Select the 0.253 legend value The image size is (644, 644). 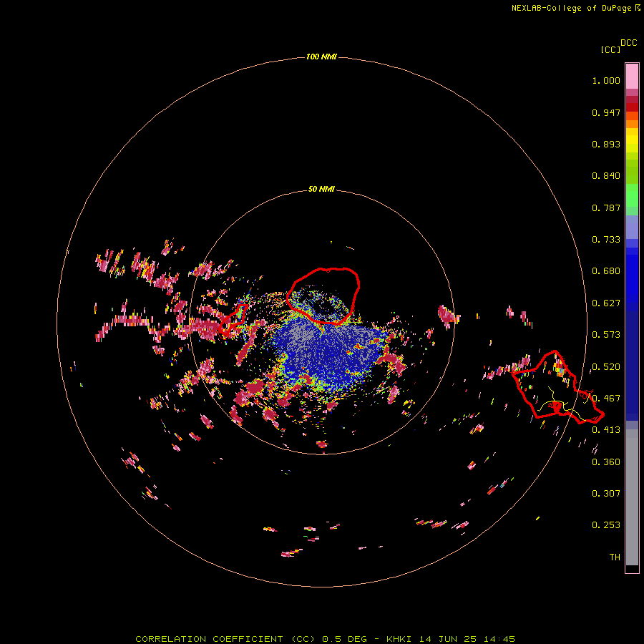[606, 525]
